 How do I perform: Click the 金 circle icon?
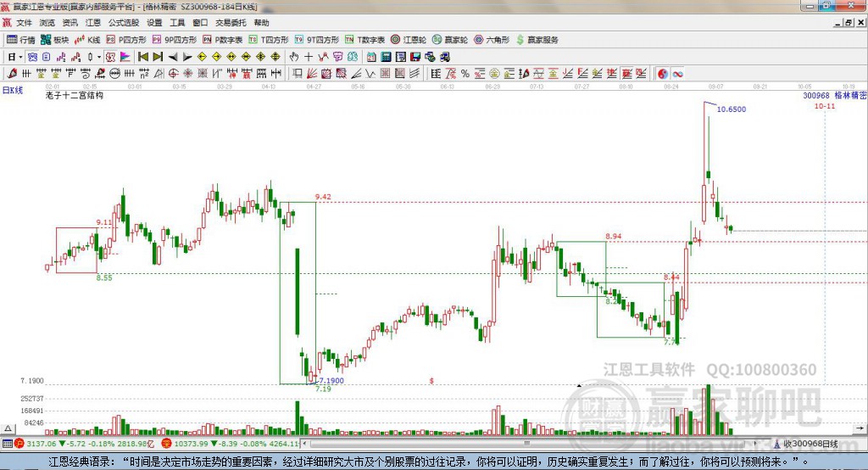[x=494, y=74]
